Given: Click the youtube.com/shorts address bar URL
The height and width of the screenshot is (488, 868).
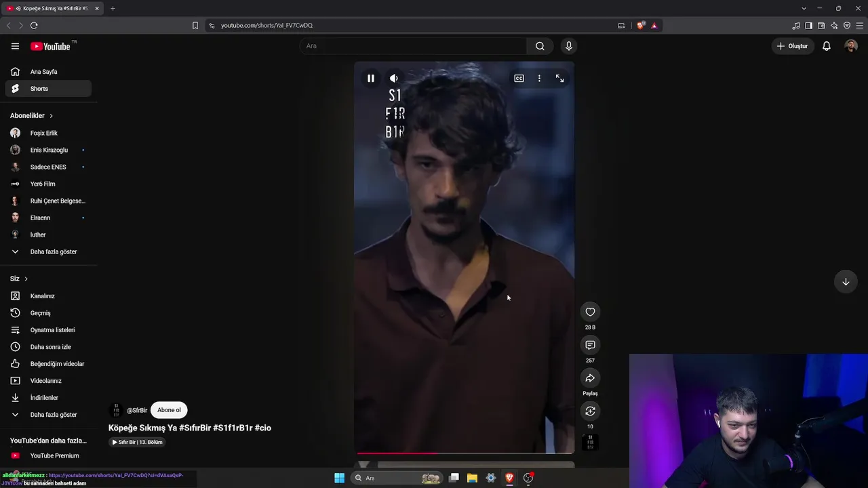Looking at the screenshot, I should tap(267, 26).
